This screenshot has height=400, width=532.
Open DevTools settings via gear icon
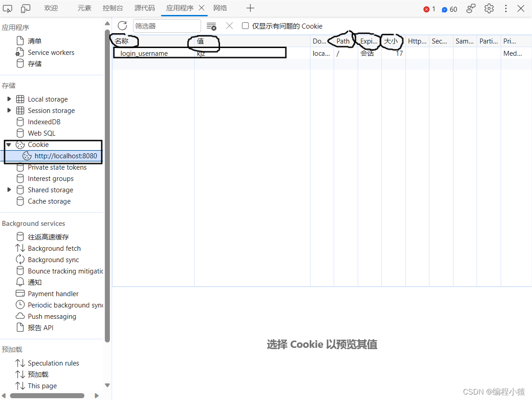tap(489, 8)
